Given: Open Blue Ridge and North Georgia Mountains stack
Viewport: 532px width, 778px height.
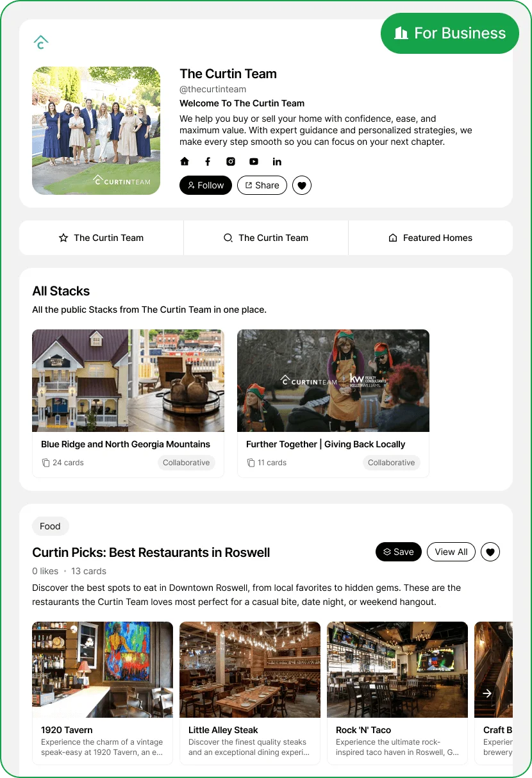Looking at the screenshot, I should click(128, 403).
